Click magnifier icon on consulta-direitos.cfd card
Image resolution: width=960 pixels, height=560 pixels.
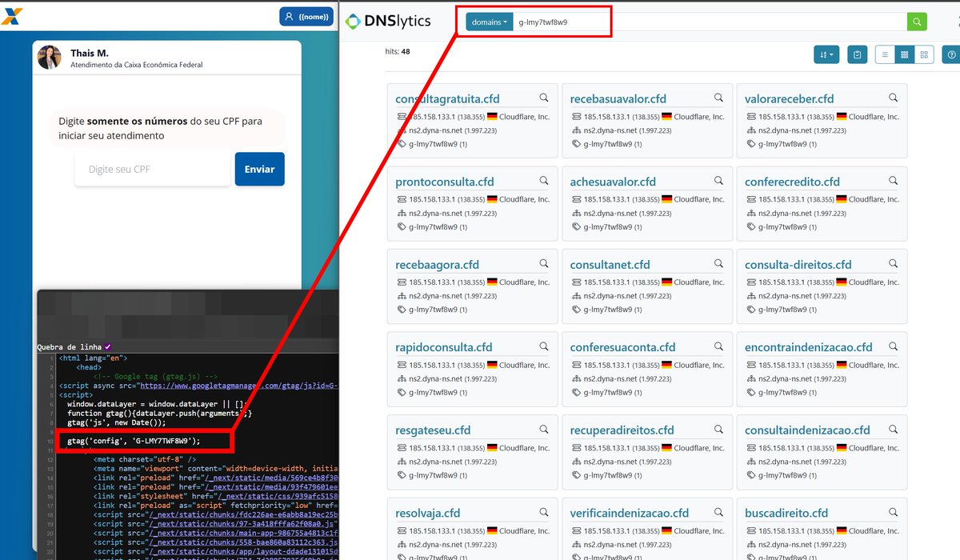point(894,263)
